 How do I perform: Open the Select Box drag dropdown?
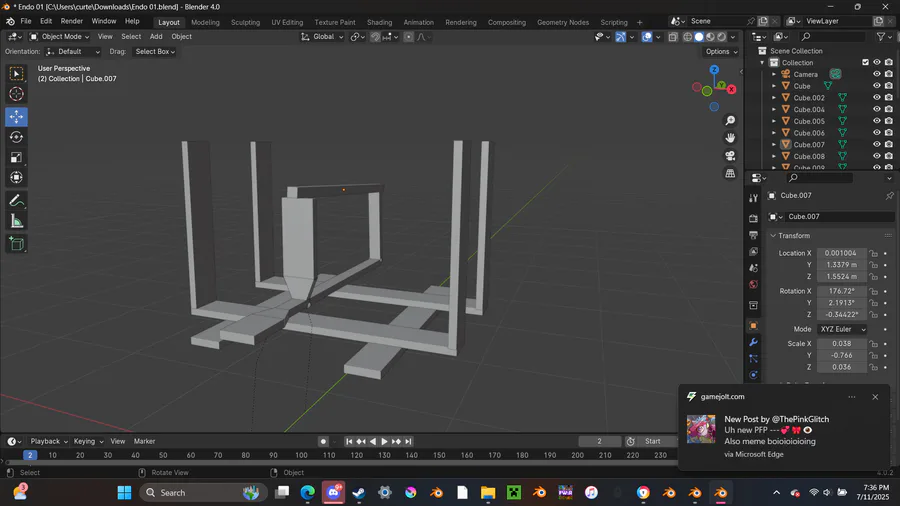pos(154,52)
